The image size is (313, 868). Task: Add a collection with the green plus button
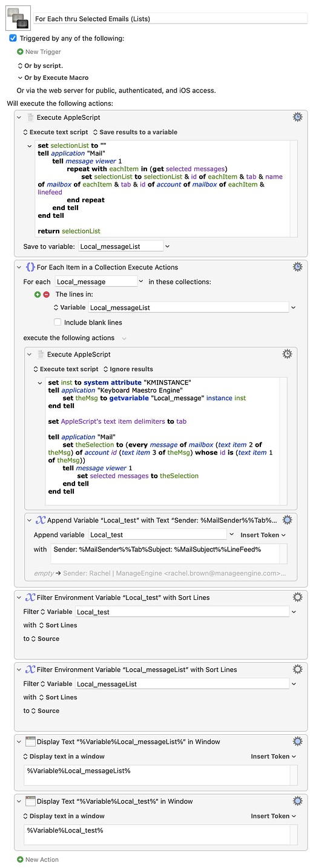click(38, 294)
